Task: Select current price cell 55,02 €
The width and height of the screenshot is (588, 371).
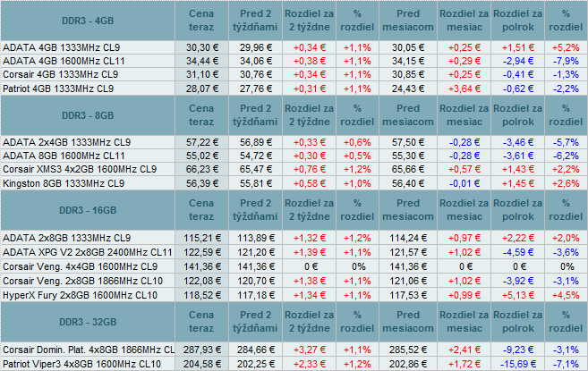Action: coord(201,156)
